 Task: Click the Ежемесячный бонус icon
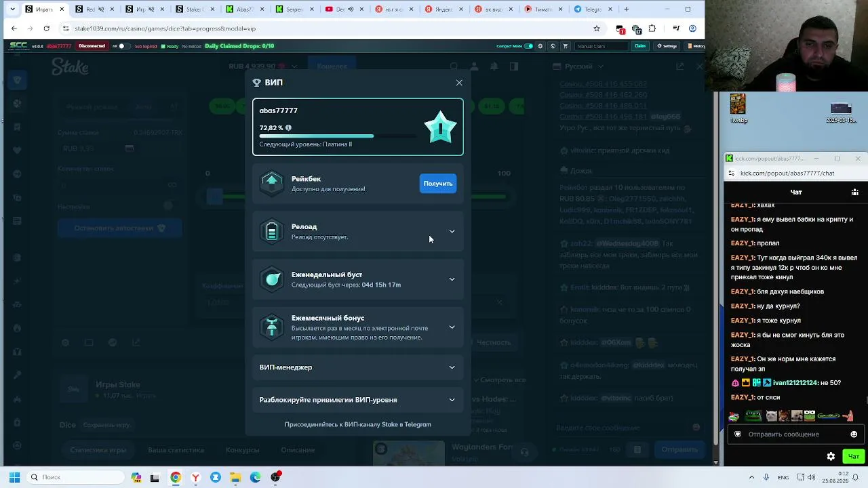coord(272,327)
